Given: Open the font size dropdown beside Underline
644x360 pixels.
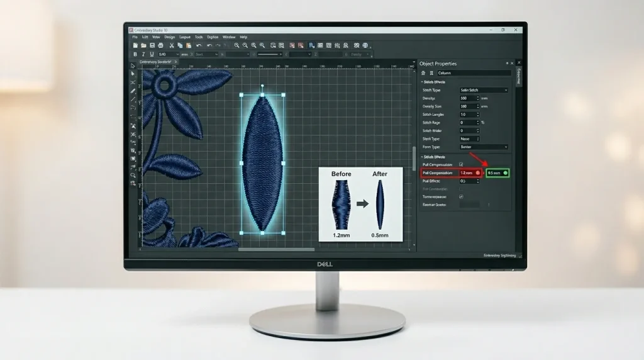Looking at the screenshot, I should 169,54.
